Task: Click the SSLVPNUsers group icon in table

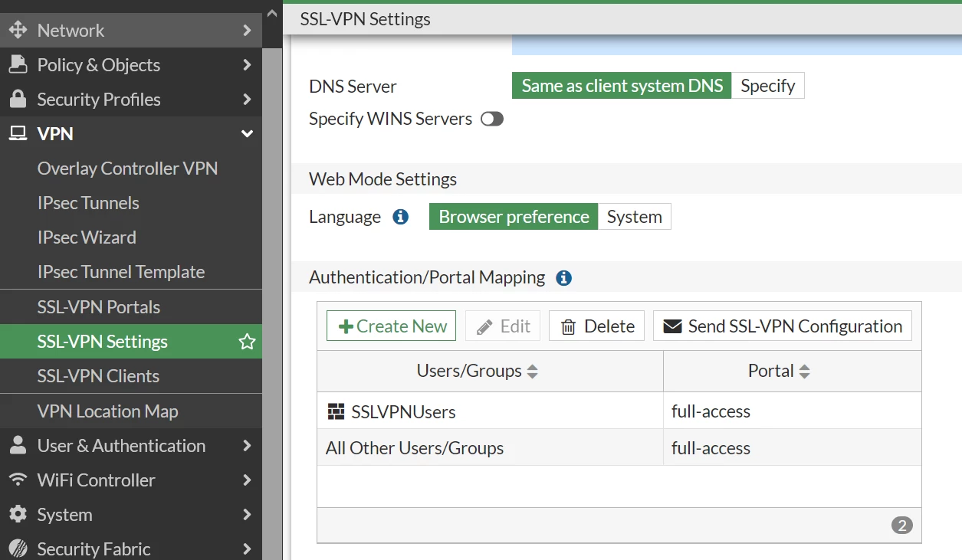Action: pos(336,412)
